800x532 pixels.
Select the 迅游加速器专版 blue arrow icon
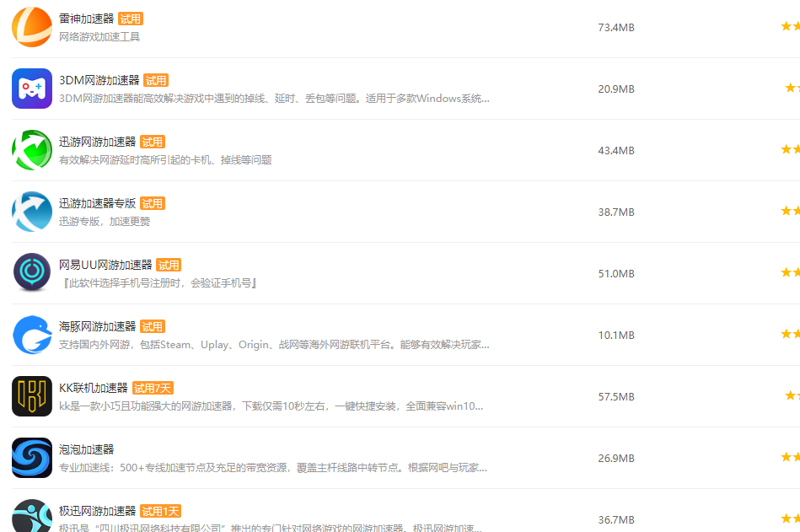[32, 212]
